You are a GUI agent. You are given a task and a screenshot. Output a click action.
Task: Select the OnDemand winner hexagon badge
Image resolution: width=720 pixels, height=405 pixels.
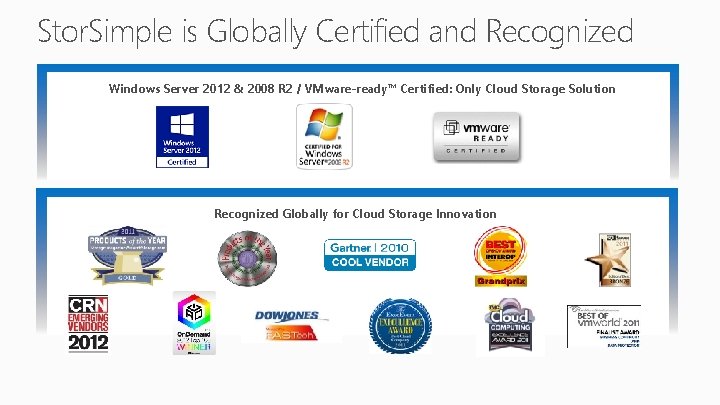(x=194, y=323)
